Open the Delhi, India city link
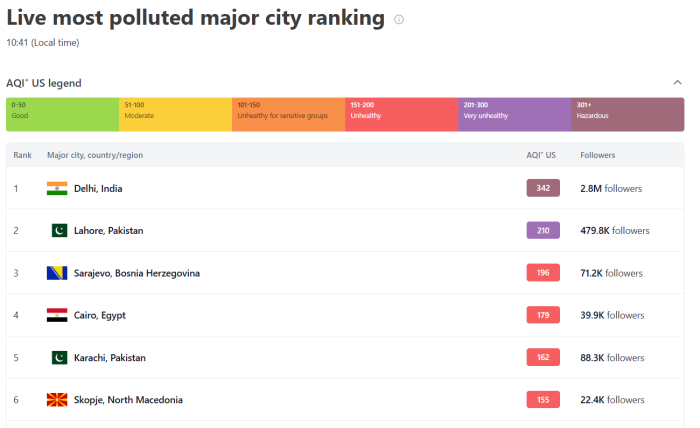The width and height of the screenshot is (700, 428). 98,188
